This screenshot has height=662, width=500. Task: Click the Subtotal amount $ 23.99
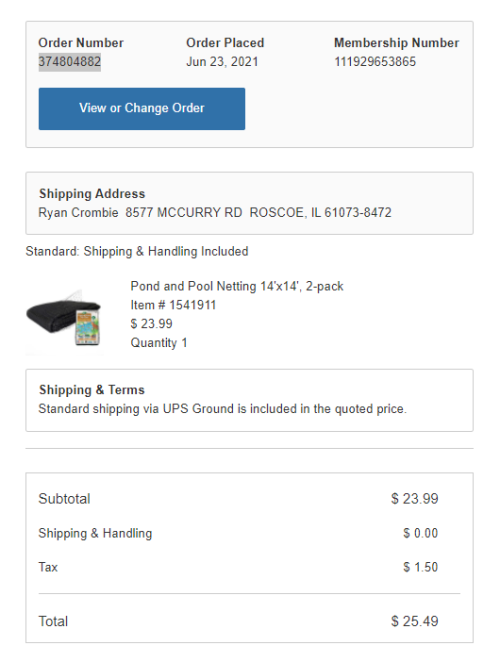(415, 499)
